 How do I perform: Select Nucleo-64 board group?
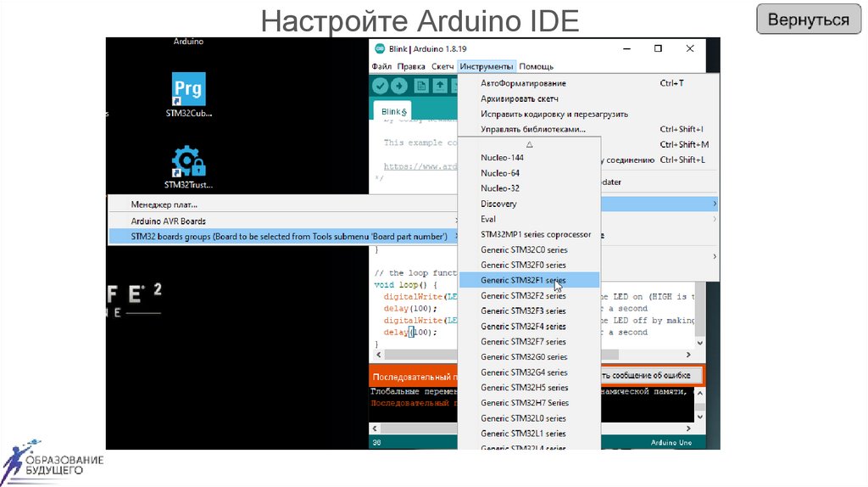(529, 173)
